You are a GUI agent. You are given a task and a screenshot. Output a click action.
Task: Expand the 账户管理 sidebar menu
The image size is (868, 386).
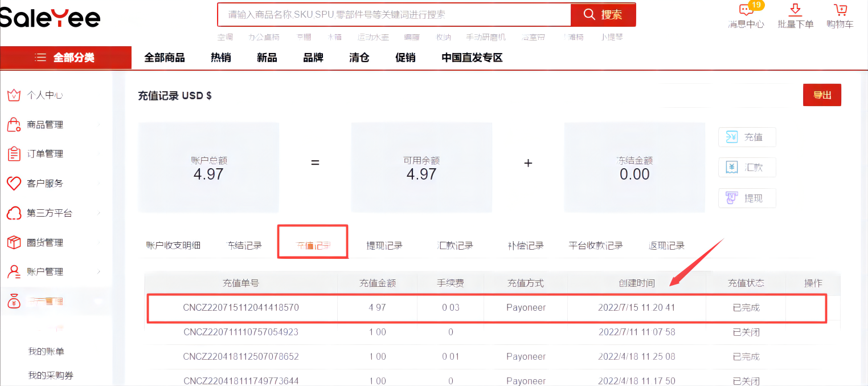coord(46,272)
